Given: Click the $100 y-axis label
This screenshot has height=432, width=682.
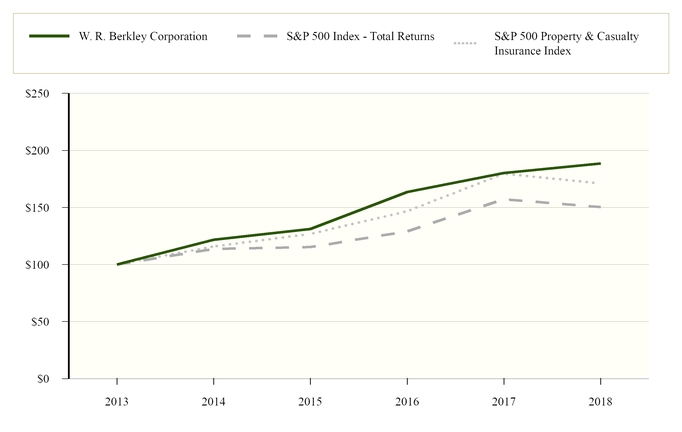Looking at the screenshot, I should tap(46, 265).
